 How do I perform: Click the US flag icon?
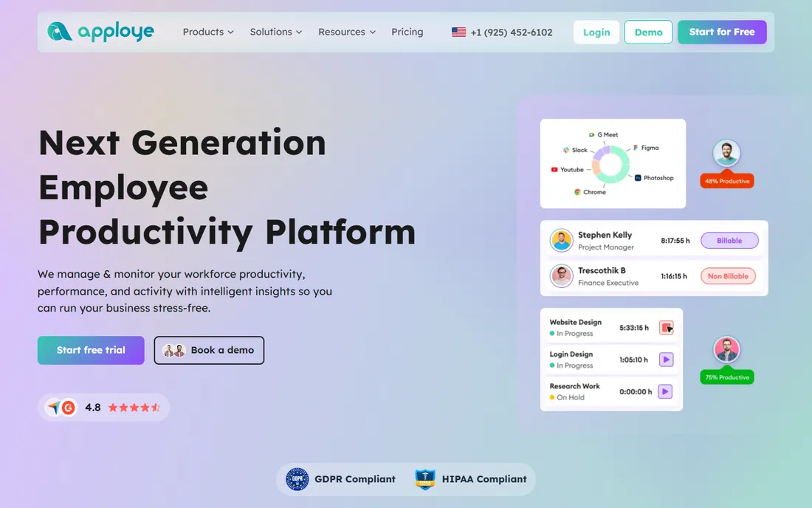[x=458, y=32]
